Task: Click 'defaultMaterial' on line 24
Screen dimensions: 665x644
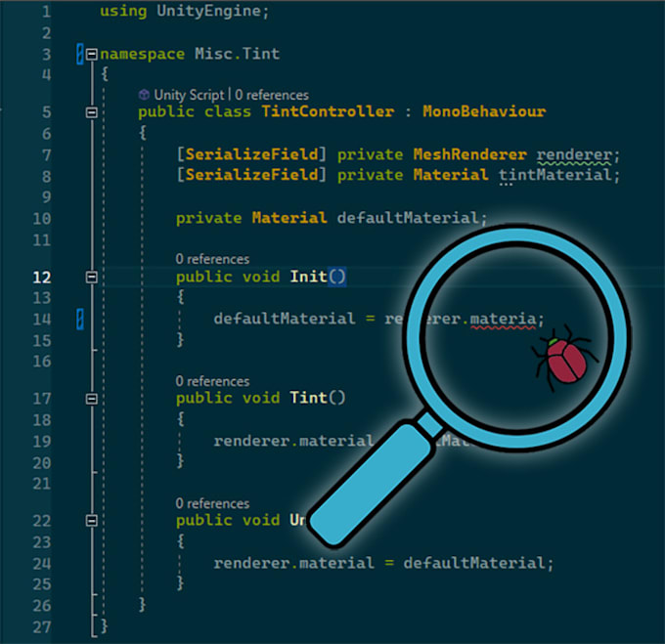Action: coord(474,563)
